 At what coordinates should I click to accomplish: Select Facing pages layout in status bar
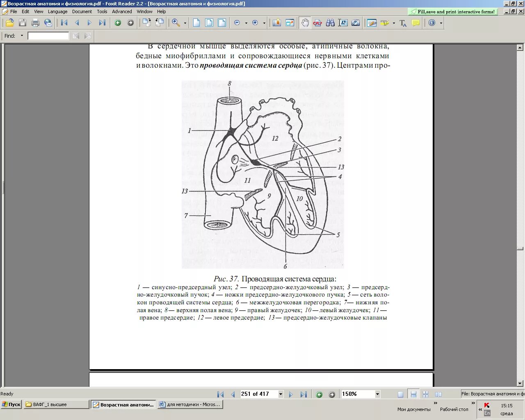click(425, 394)
